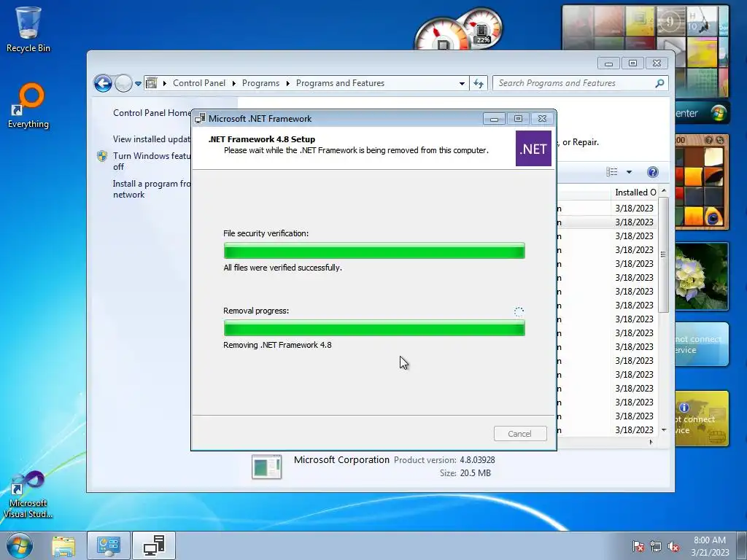This screenshot has height=560, width=747.
Task: Change the list view layout icon
Action: coord(612,172)
